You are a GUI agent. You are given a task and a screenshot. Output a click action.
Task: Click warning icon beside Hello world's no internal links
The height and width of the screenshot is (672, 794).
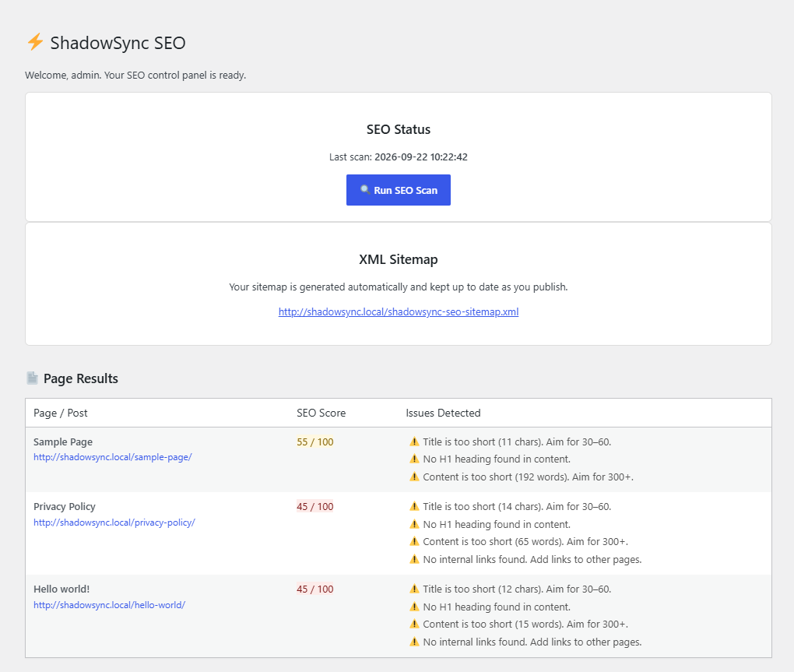(x=414, y=642)
